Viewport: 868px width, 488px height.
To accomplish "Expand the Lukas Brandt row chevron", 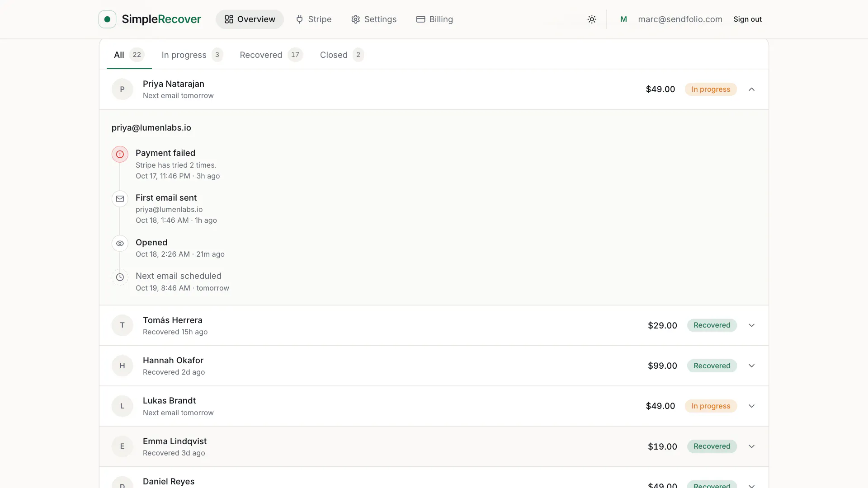I will coord(751,406).
